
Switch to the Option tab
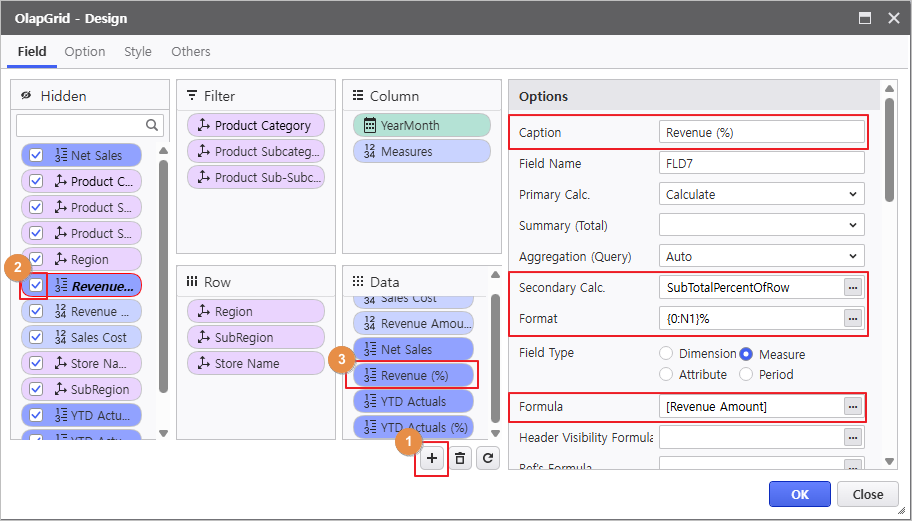(85, 51)
